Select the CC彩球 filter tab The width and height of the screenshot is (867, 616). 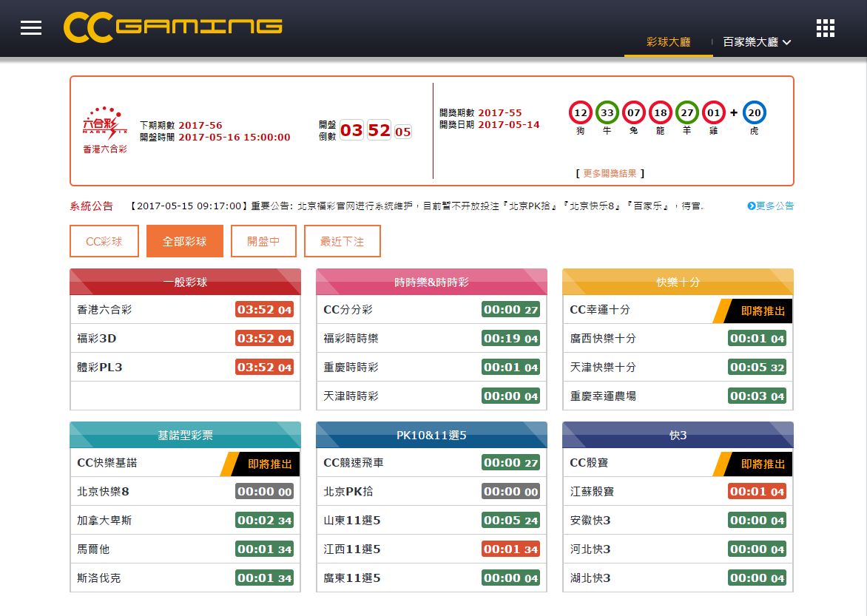point(104,241)
